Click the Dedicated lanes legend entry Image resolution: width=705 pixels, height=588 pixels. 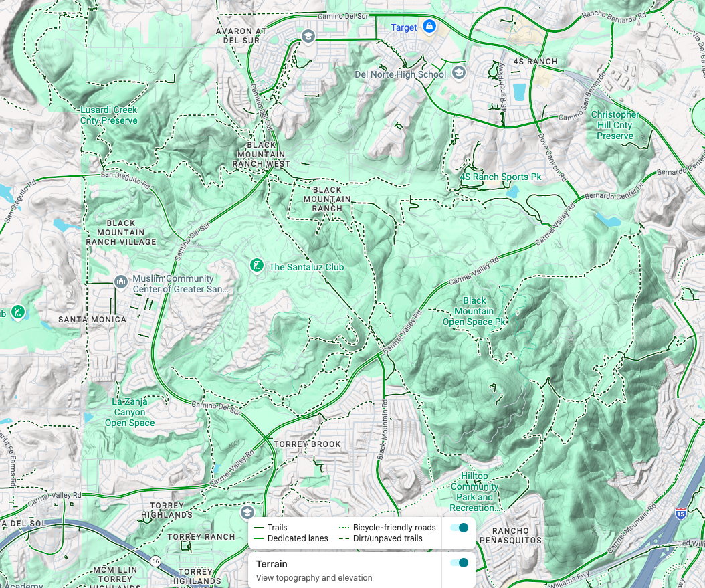coord(291,538)
